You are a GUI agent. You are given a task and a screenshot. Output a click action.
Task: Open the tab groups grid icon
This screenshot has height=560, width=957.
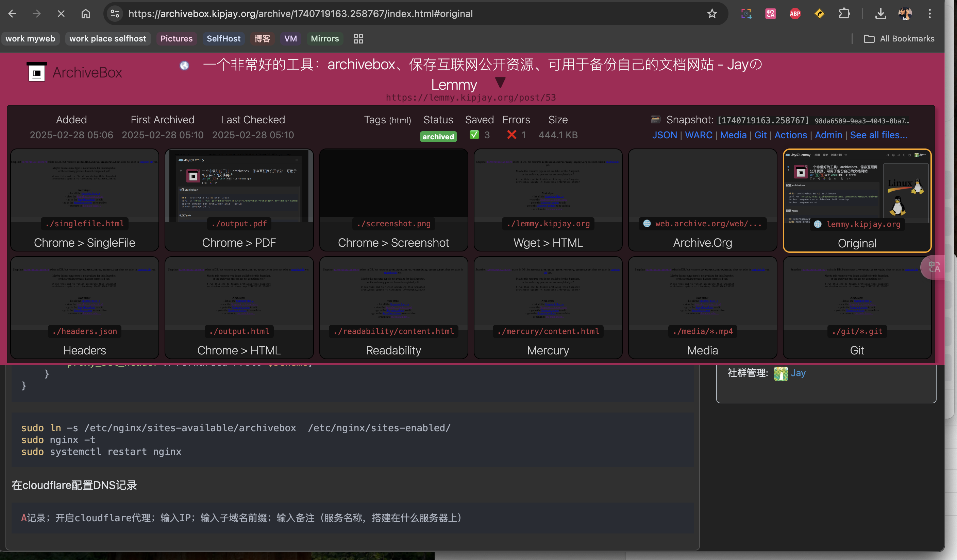pyautogui.click(x=358, y=39)
